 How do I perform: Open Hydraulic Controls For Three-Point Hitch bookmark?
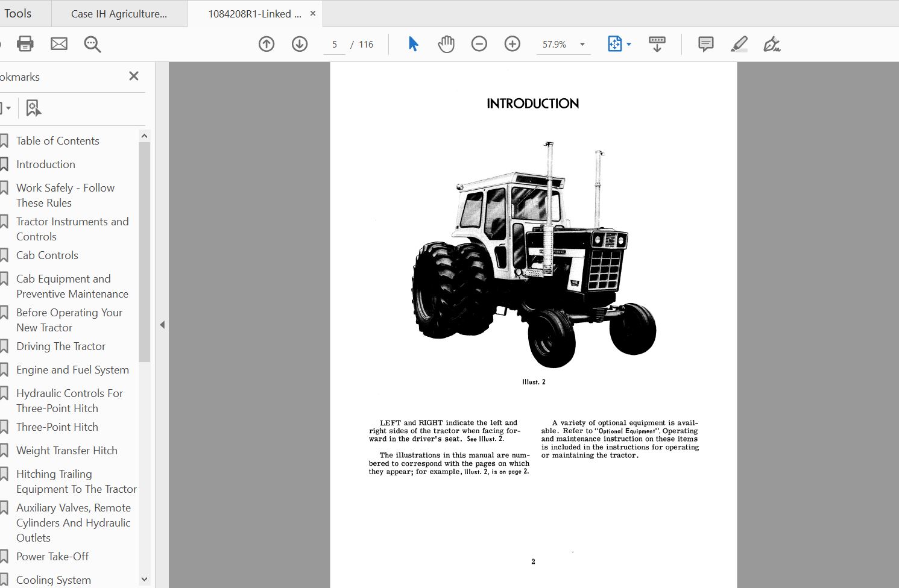[69, 401]
